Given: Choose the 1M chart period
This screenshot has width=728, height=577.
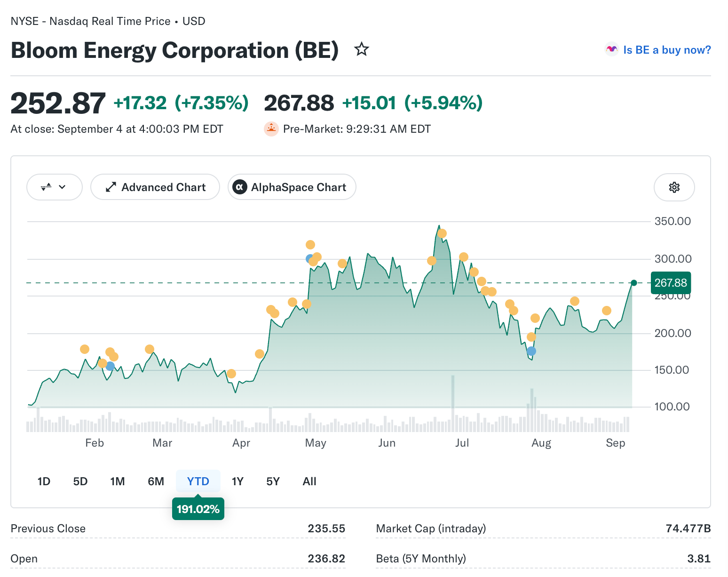Looking at the screenshot, I should point(118,481).
